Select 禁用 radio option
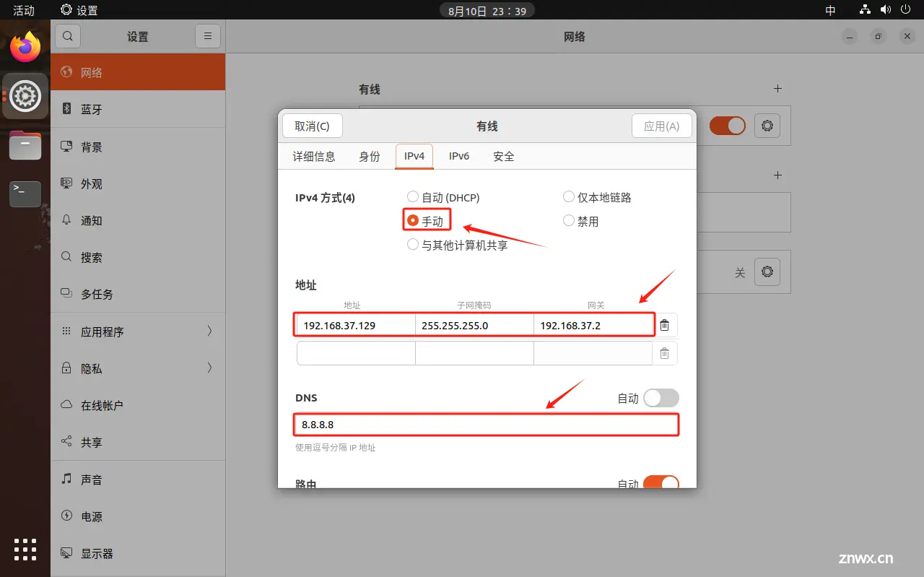 tap(568, 220)
